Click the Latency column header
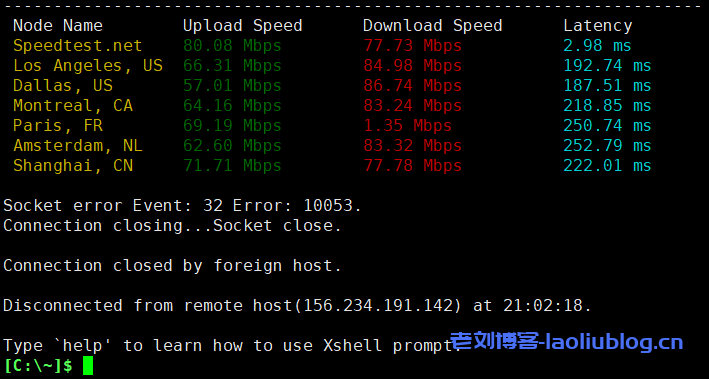The image size is (709, 379). click(597, 26)
